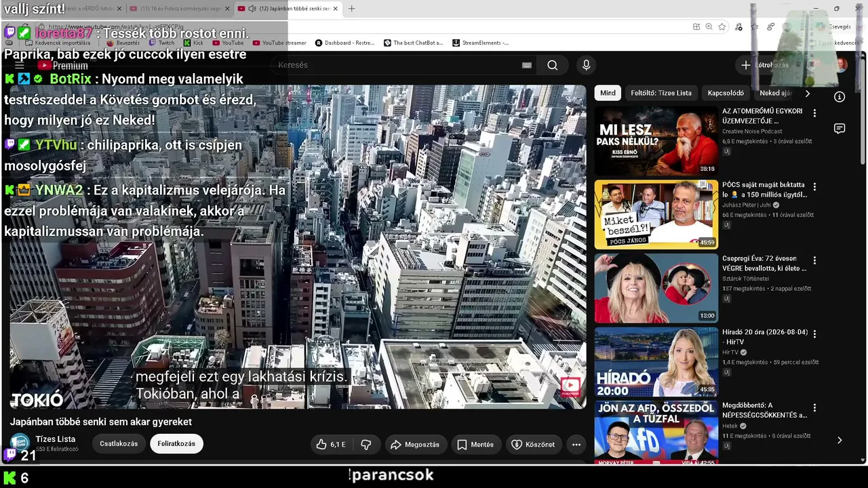The image size is (868, 488).
Task: Open the Bevezetés bookmark
Action: click(123, 43)
